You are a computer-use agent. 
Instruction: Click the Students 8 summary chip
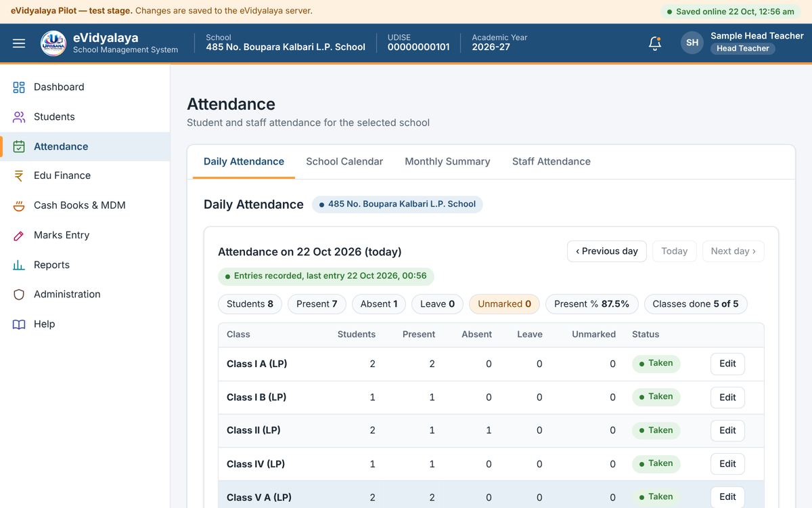point(250,304)
